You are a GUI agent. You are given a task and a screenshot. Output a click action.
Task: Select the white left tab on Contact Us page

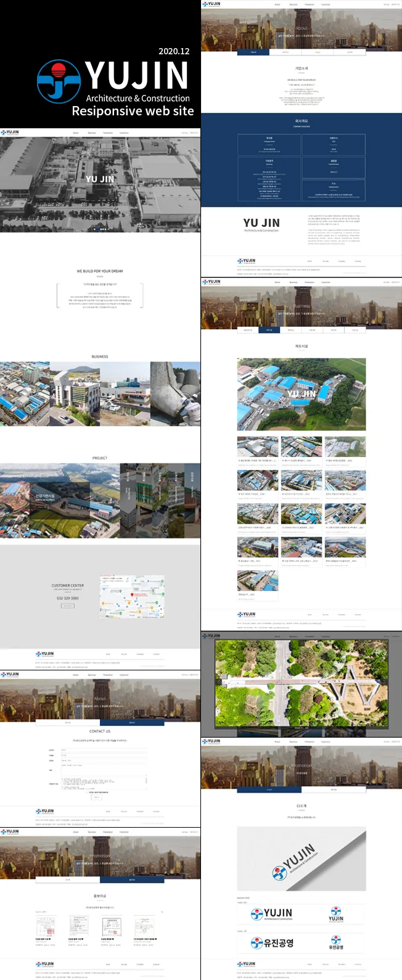pos(68,722)
